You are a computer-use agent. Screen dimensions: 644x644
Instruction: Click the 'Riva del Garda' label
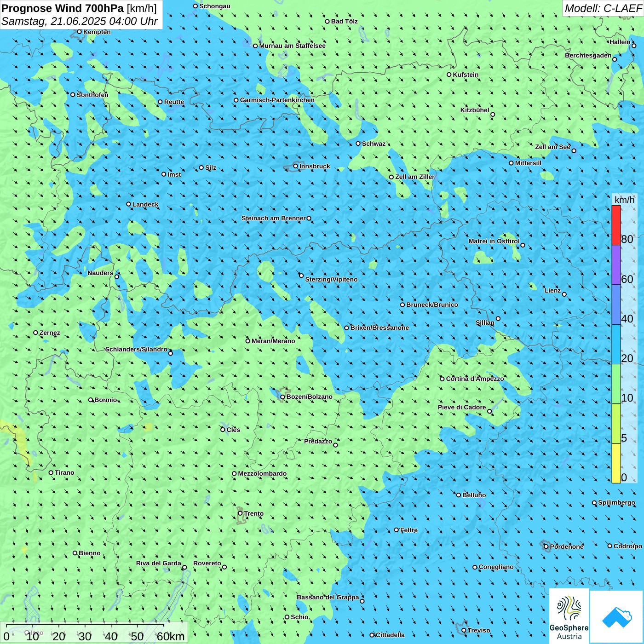[159, 563]
